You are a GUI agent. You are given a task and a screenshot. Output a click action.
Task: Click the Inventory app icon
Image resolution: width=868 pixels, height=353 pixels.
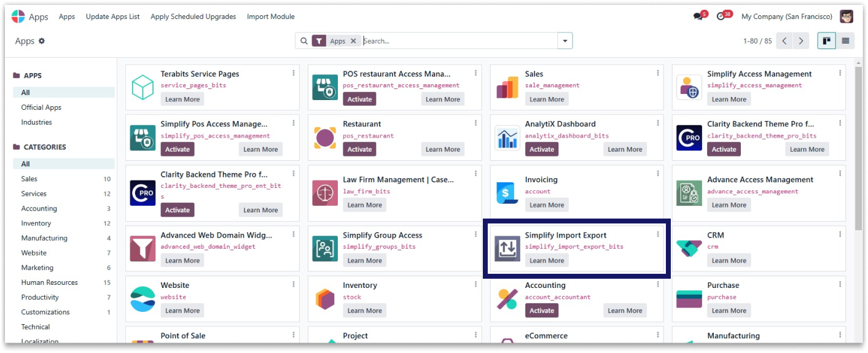325,299
